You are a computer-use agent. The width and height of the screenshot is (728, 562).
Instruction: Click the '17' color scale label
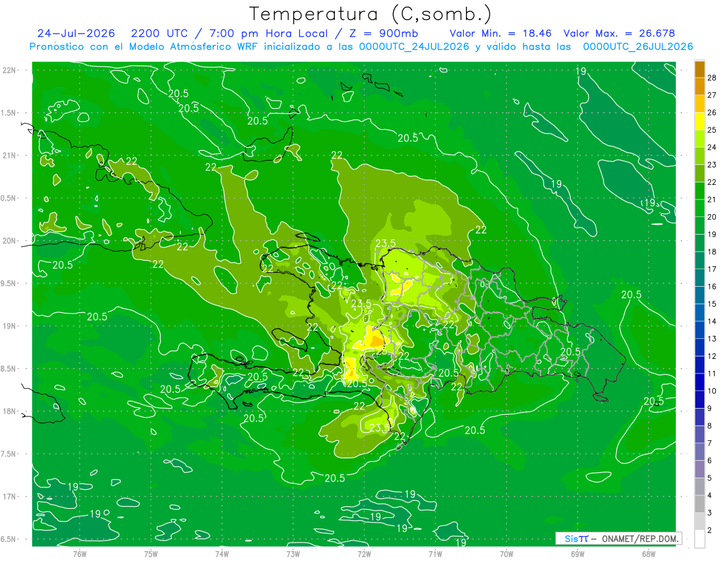pos(712,269)
